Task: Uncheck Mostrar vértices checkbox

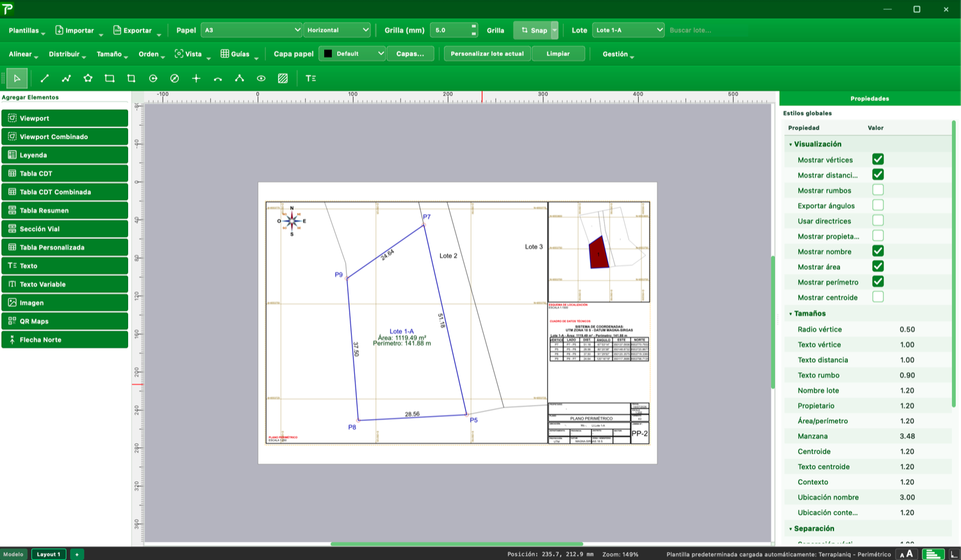Action: (x=878, y=159)
